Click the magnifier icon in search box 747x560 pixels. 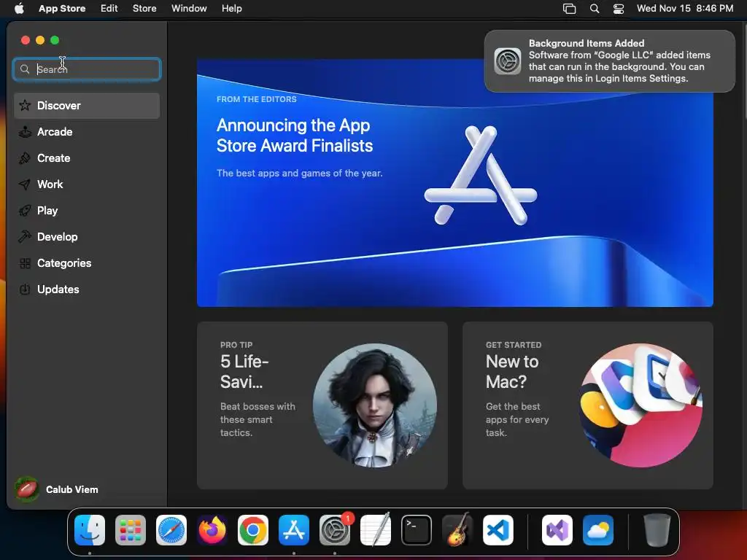click(25, 69)
